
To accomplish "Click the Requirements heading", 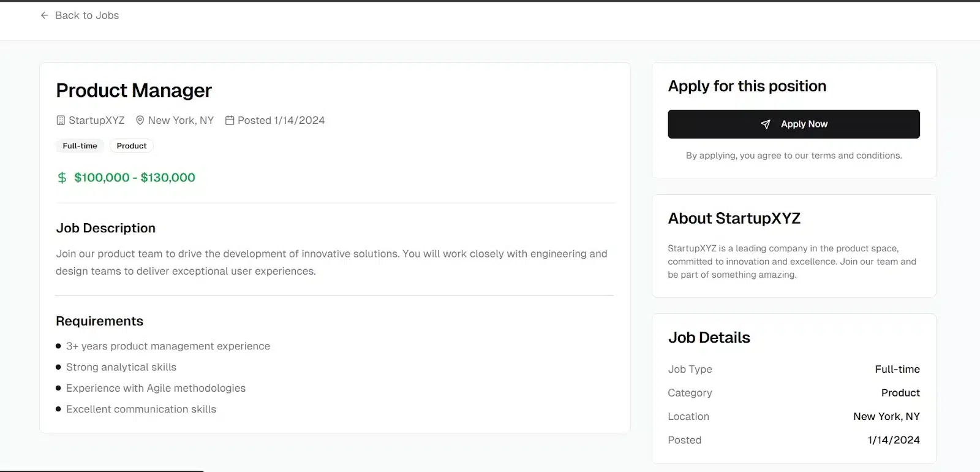I will (100, 321).
